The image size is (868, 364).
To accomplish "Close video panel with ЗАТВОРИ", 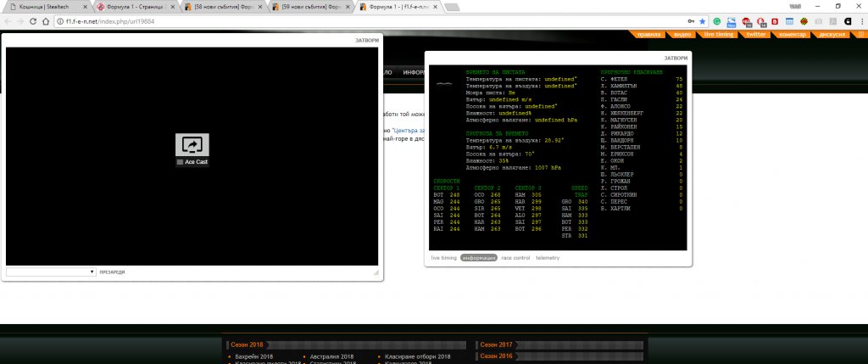I will [367, 41].
